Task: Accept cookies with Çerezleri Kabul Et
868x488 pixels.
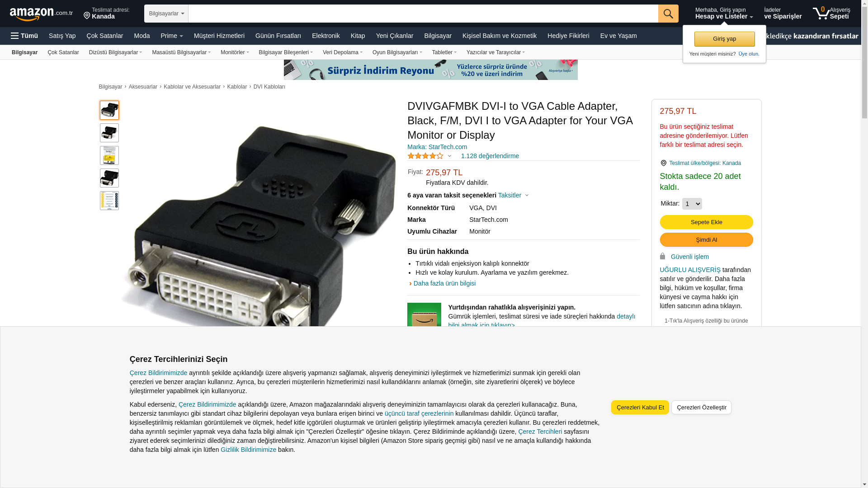Action: 640,407
